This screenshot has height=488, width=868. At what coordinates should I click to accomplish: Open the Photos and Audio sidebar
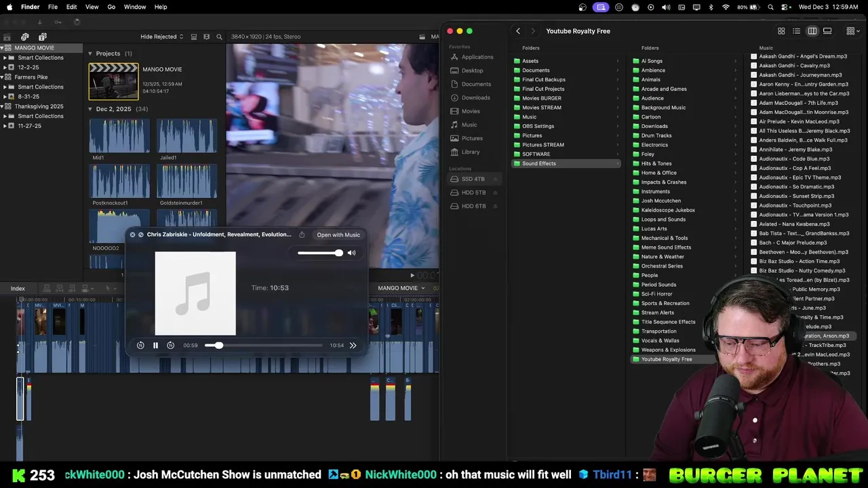[x=24, y=37]
